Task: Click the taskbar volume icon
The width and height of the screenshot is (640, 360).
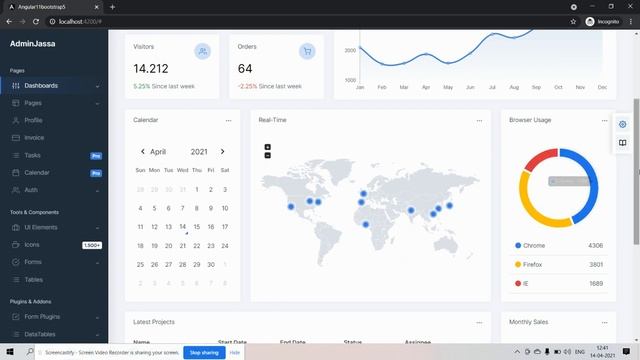Action: 567,352
